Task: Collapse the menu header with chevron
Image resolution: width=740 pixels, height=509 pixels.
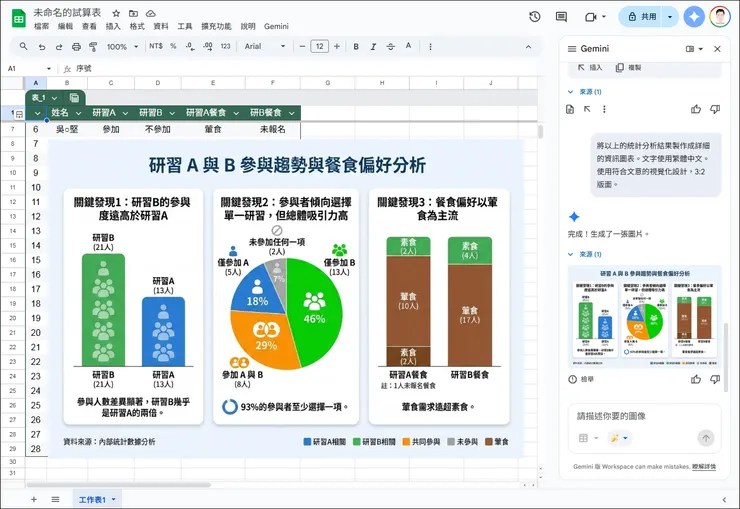Action: 528,47
